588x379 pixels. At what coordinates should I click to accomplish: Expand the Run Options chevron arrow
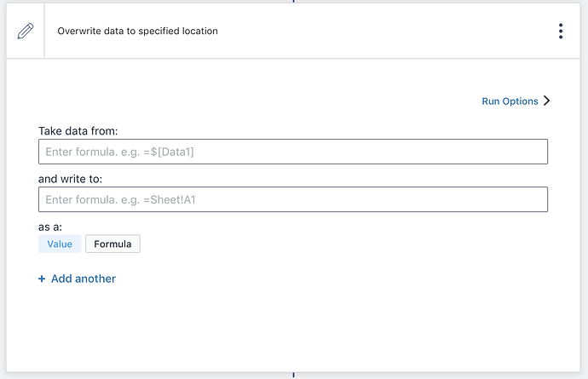547,100
